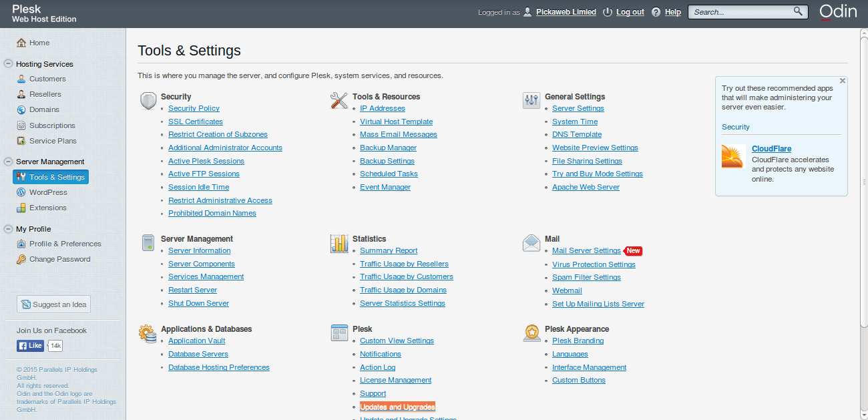Click the Odin logo in header
Screen dimensions: 868x420
click(x=838, y=12)
